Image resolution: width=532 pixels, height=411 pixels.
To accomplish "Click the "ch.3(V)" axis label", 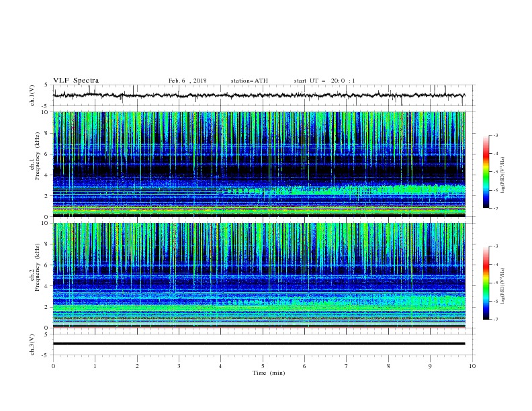I will 32,345.
